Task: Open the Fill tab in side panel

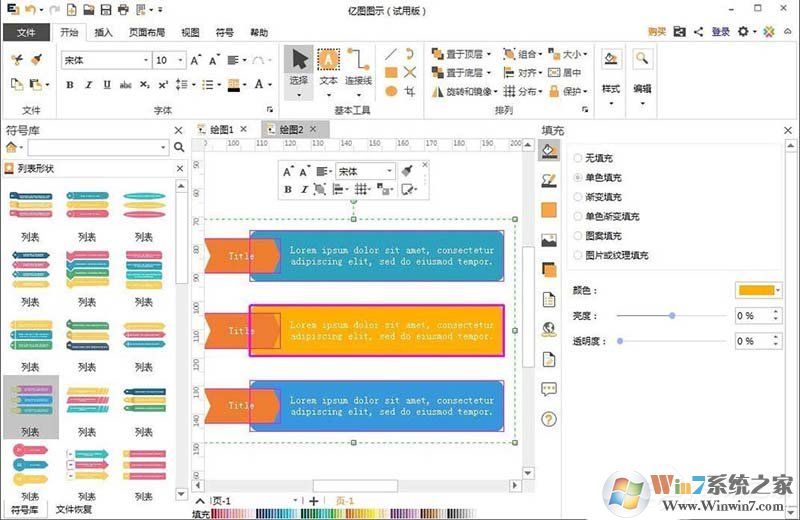Action: [549, 151]
